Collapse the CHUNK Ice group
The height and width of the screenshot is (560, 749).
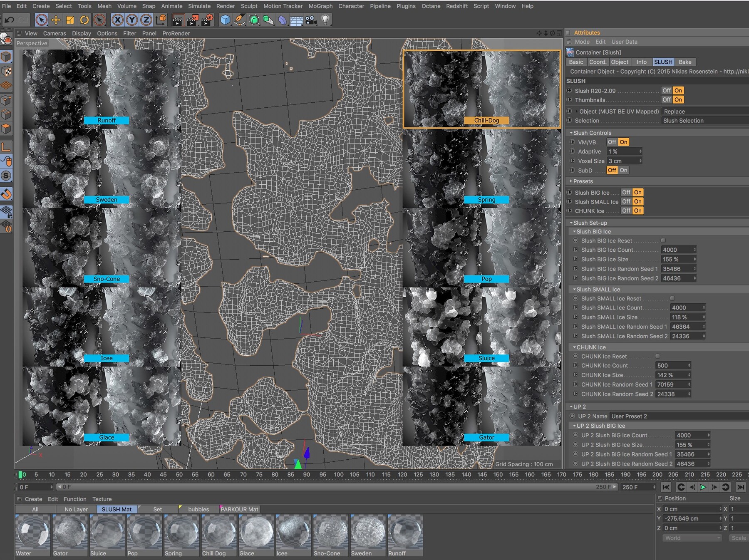point(575,347)
